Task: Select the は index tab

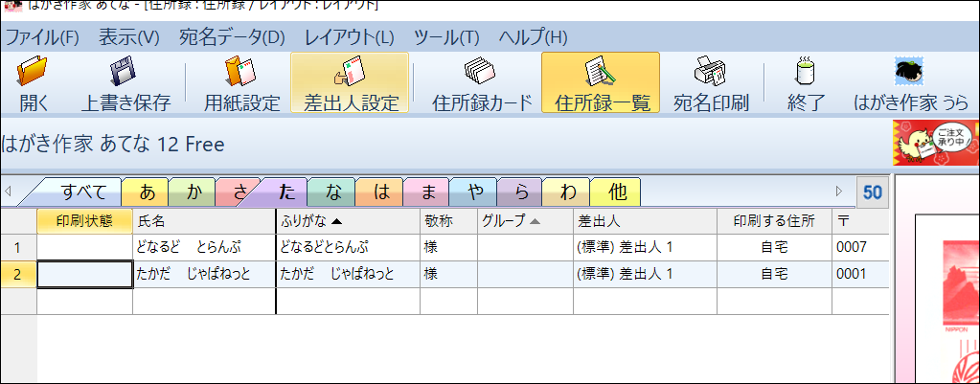Action: coord(380,192)
